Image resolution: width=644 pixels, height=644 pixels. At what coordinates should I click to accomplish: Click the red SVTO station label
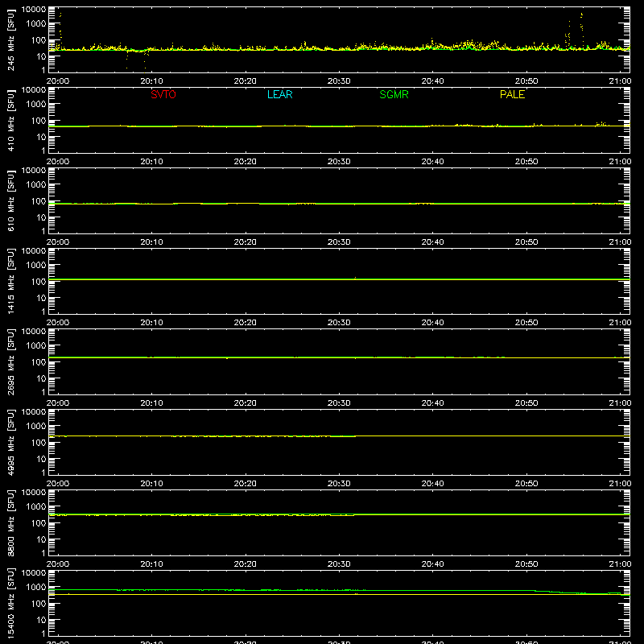click(x=163, y=94)
